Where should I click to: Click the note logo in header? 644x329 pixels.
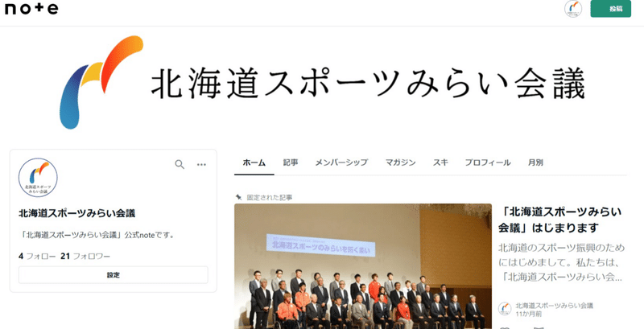tap(31, 9)
